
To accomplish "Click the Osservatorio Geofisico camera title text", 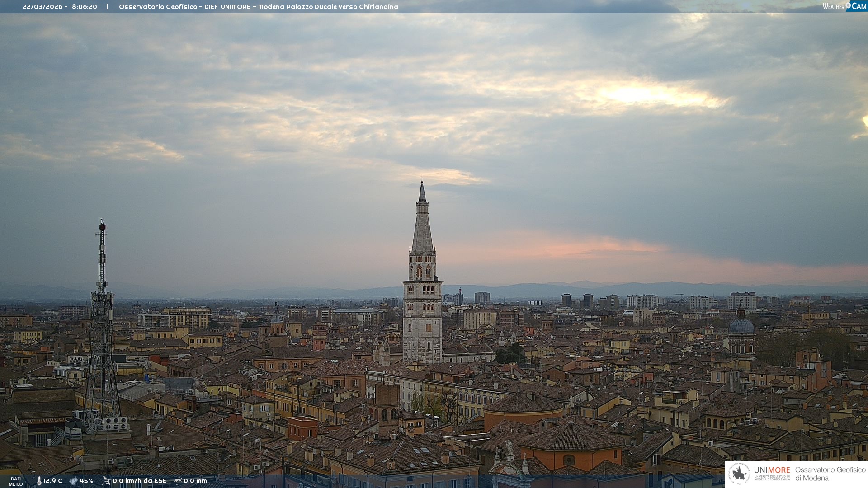I will (258, 7).
